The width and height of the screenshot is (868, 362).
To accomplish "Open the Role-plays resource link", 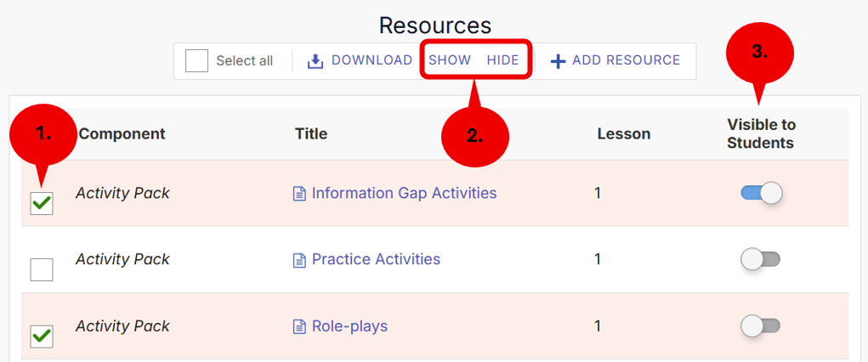I will point(350,326).
